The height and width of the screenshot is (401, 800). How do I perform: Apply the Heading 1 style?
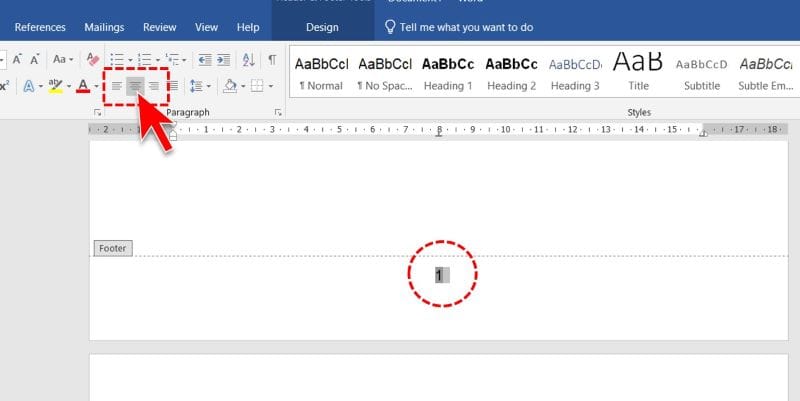coord(448,72)
